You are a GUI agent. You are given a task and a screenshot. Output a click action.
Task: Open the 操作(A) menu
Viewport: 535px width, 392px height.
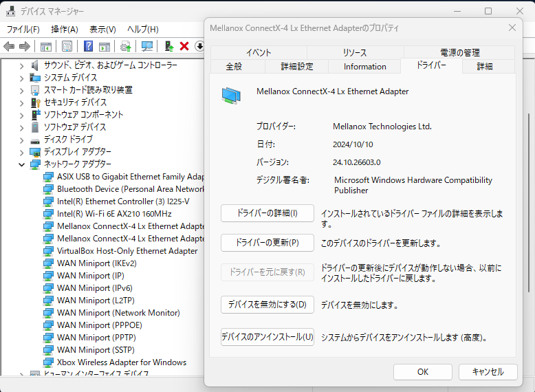65,30
